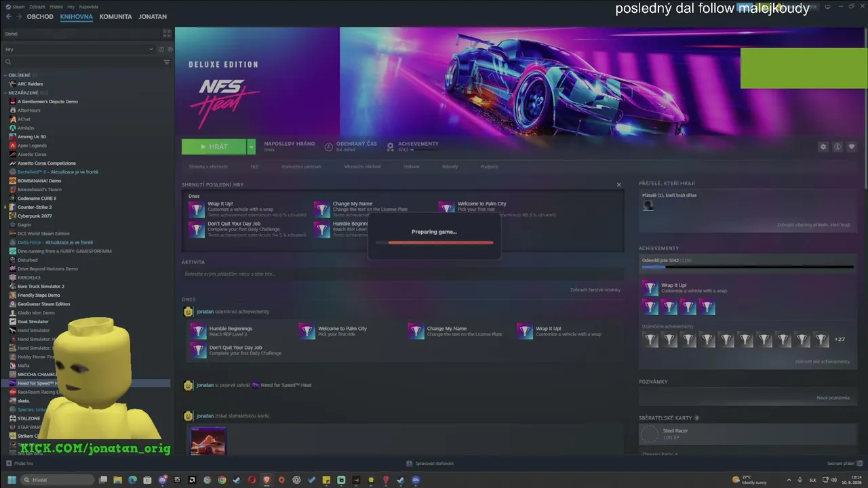Click the green HRÁT play button
The image size is (868, 488).
(214, 146)
